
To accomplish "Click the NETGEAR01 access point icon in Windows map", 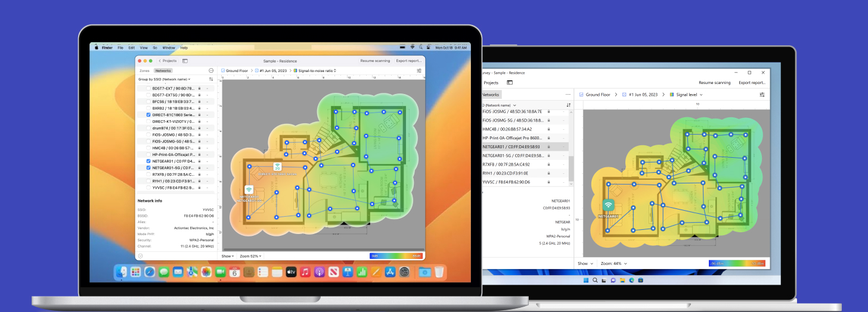I will pos(609,205).
